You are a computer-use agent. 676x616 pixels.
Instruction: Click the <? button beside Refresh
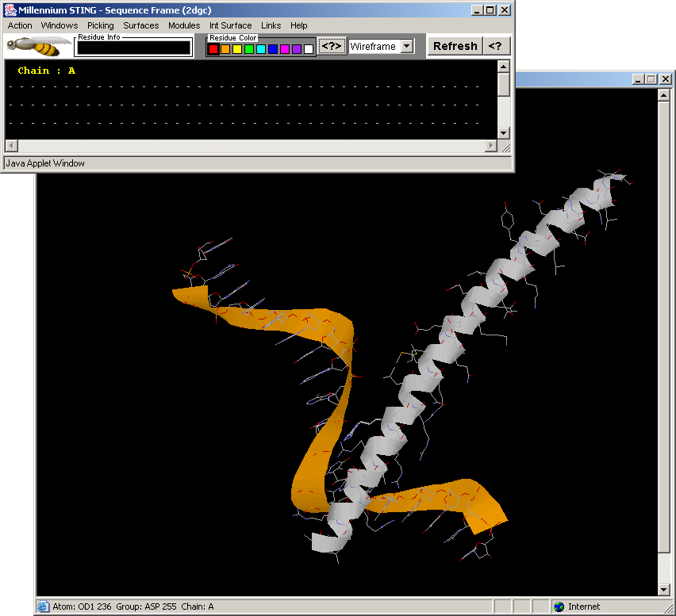point(495,46)
